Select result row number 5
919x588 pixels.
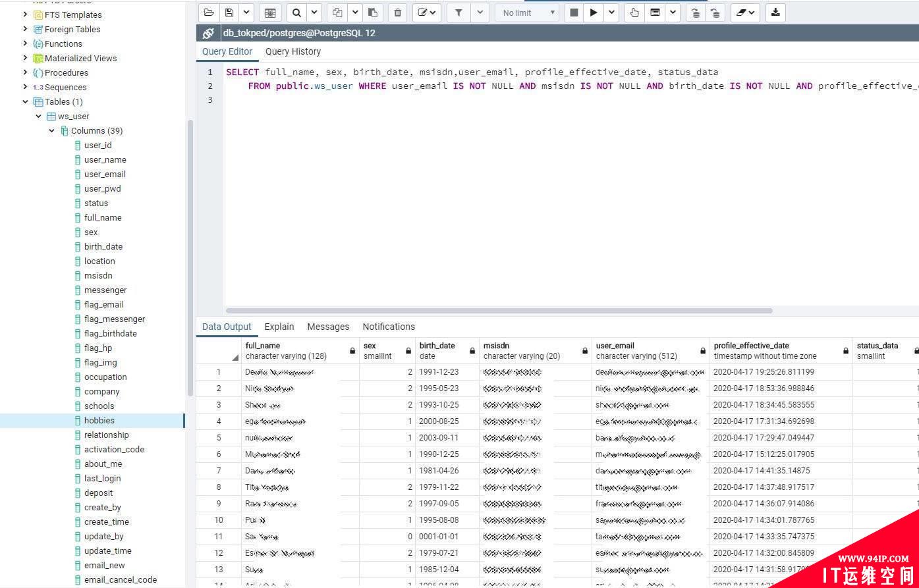click(x=219, y=438)
